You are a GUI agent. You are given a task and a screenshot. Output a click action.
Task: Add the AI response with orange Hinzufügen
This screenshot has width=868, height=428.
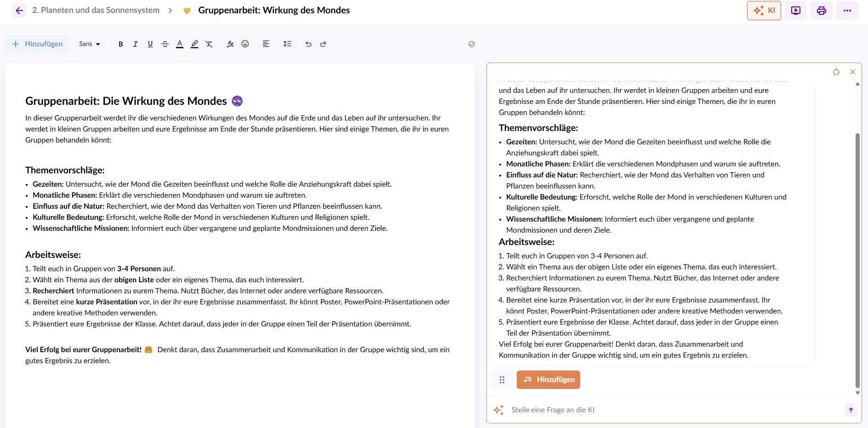point(548,380)
